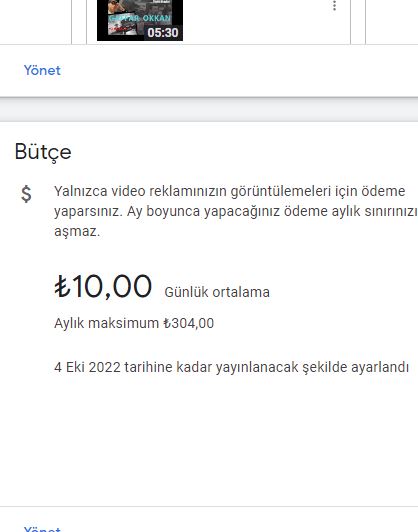This screenshot has height=532, width=418.
Task: Click the Aylık maksimum ₺304,00 text
Action: (x=134, y=323)
